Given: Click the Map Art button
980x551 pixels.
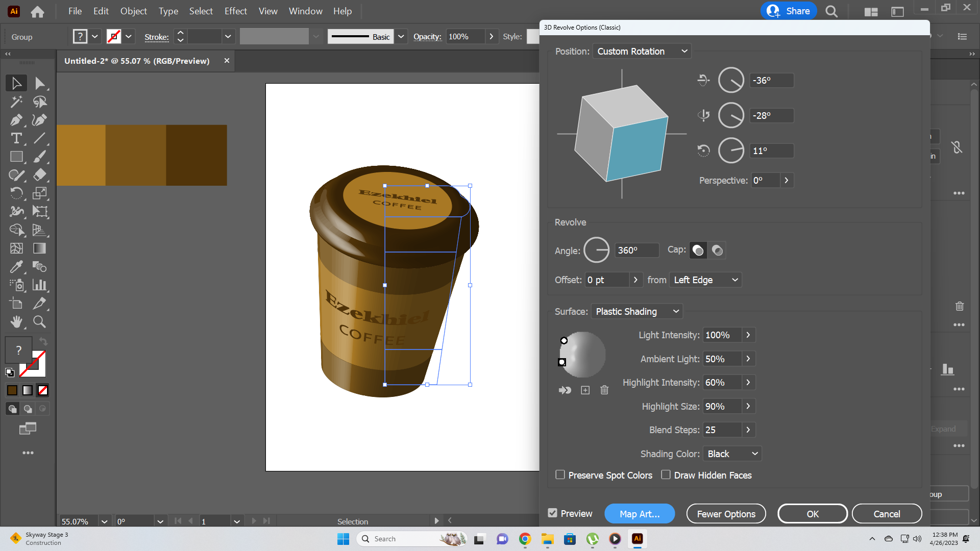Looking at the screenshot, I should coord(639,514).
